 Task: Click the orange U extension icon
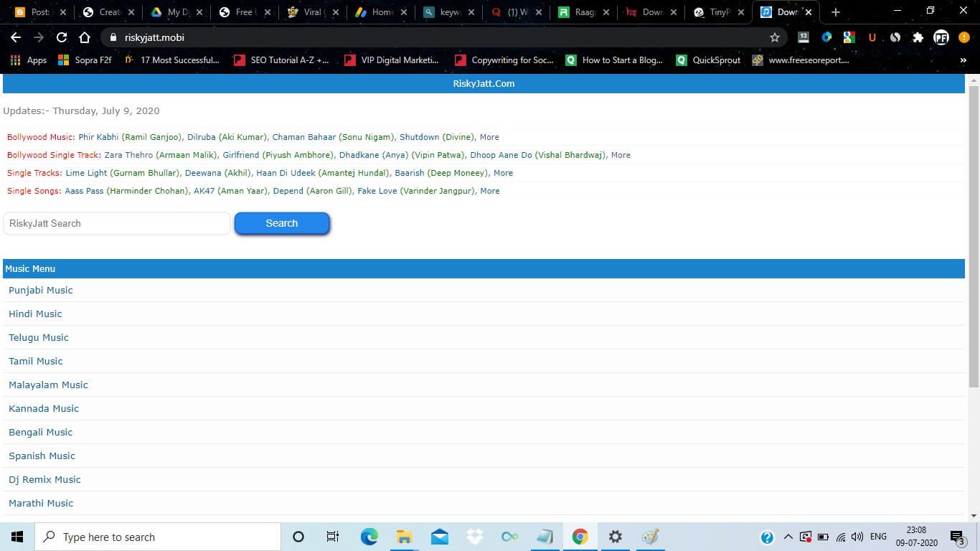[872, 37]
